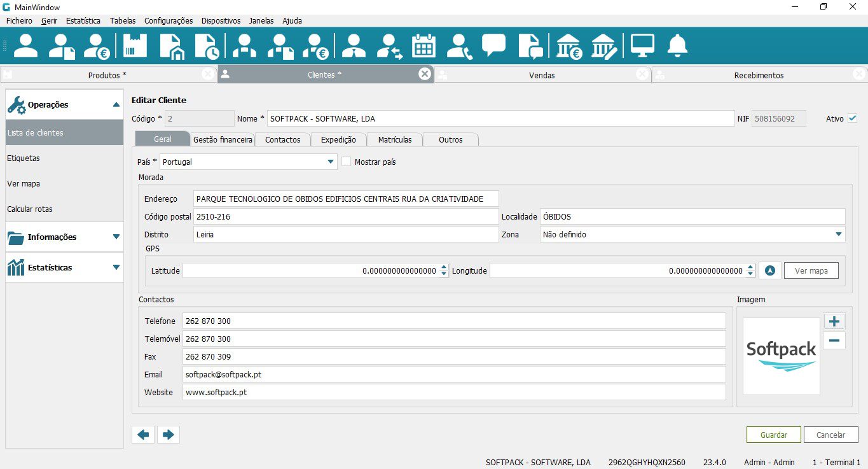868x469 pixels.
Task: Open the monitor terminal toolbar icon
Action: (x=642, y=46)
